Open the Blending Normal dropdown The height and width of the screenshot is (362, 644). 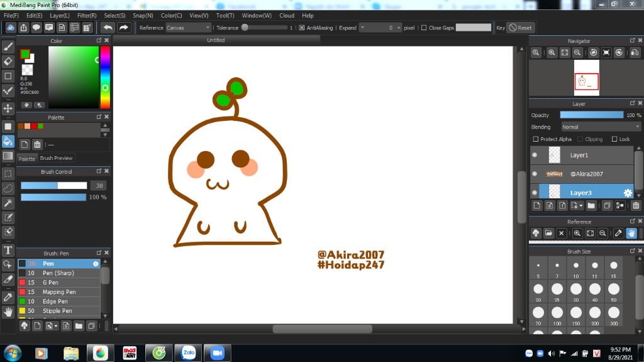[601, 127]
